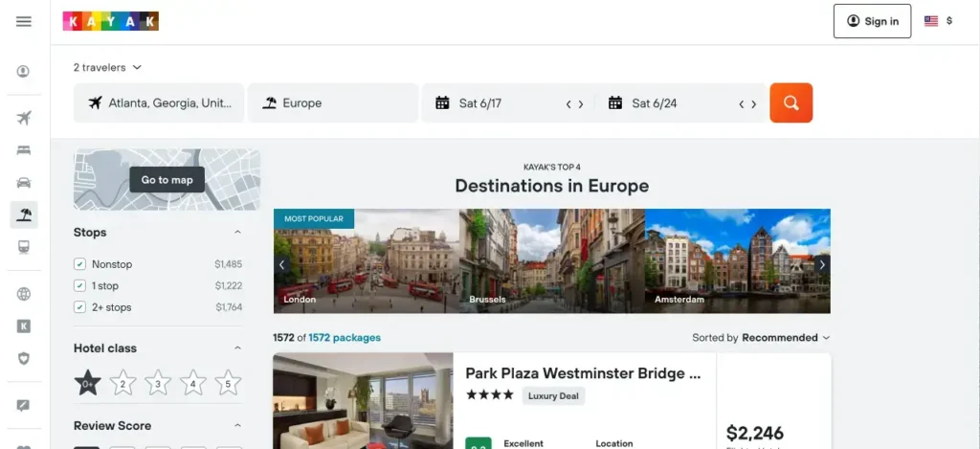Open the shield icon in the sidebar
Screen dimensions: 980x449
[x=24, y=358]
